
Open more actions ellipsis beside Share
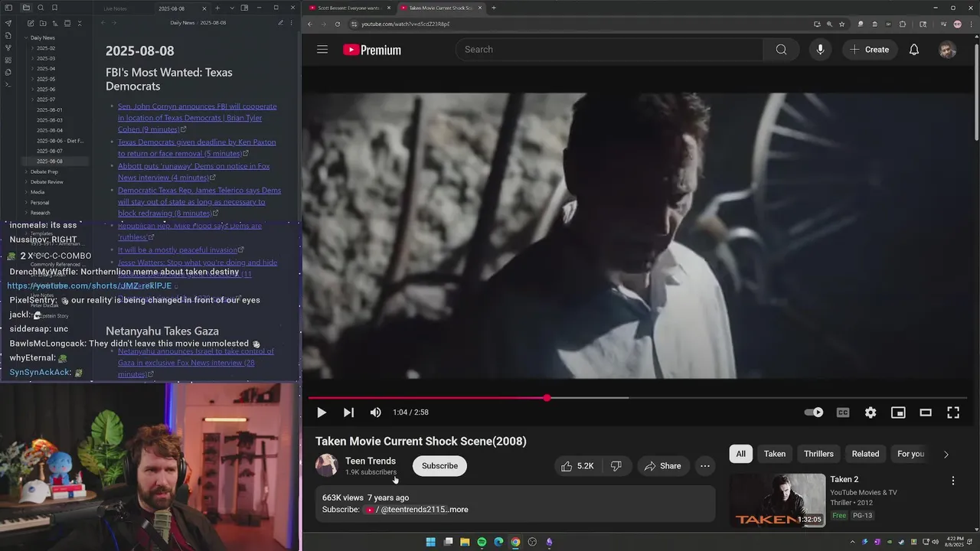[705, 466]
